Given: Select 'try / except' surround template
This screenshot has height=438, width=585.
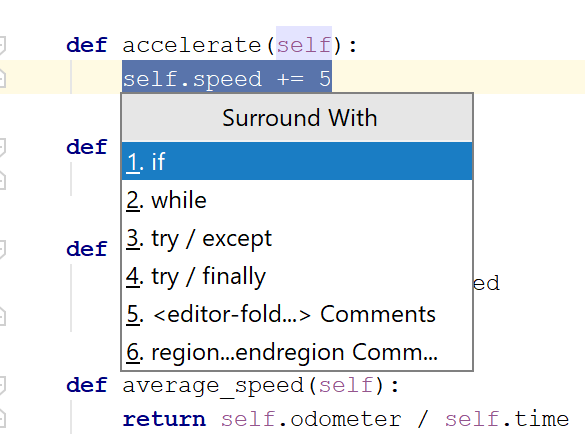Looking at the screenshot, I should [297, 238].
